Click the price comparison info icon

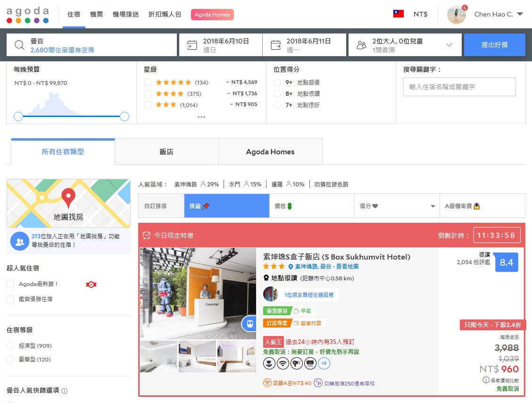click(486, 380)
